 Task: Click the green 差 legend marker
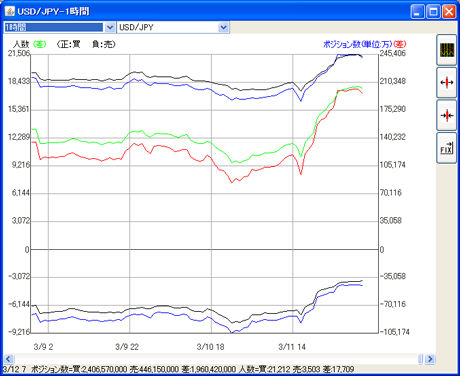pos(40,44)
